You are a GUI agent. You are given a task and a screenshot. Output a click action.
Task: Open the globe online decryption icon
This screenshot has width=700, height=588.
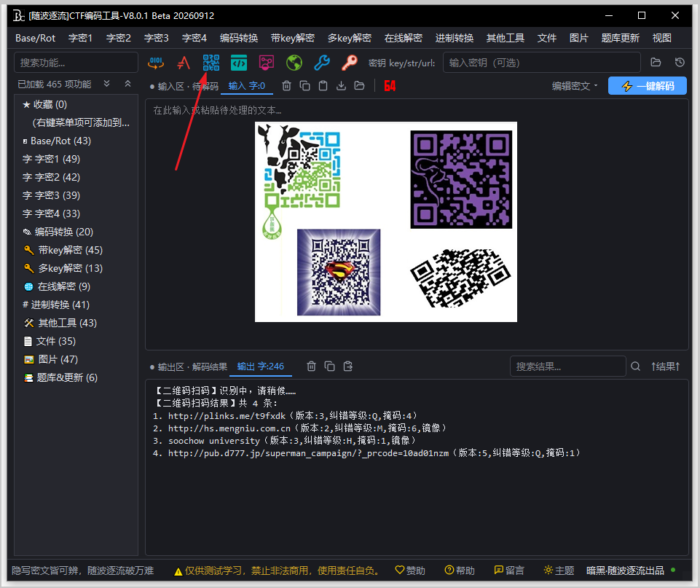(294, 63)
